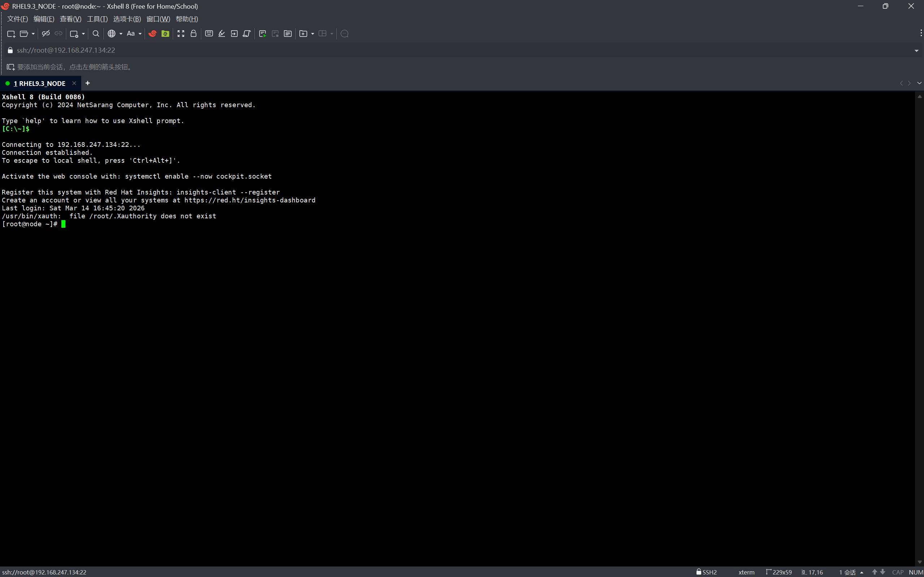Image resolution: width=924 pixels, height=577 pixels.
Task: Expand the encoding globe dropdown arrow
Action: click(121, 34)
